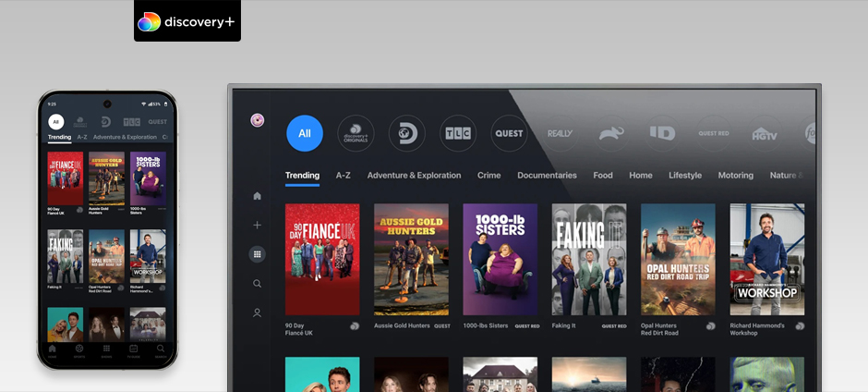Tap Home in phone bottom navigation
868x392 pixels.
52,351
